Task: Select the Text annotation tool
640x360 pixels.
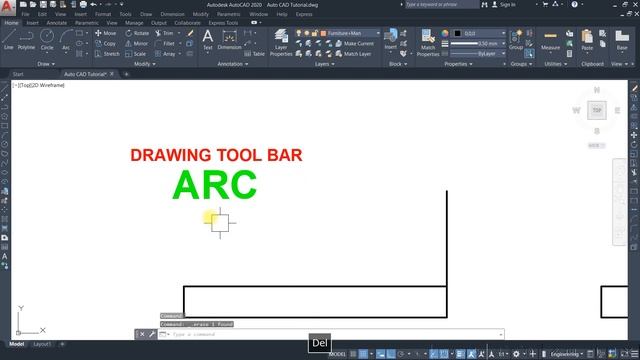Action: (x=208, y=40)
